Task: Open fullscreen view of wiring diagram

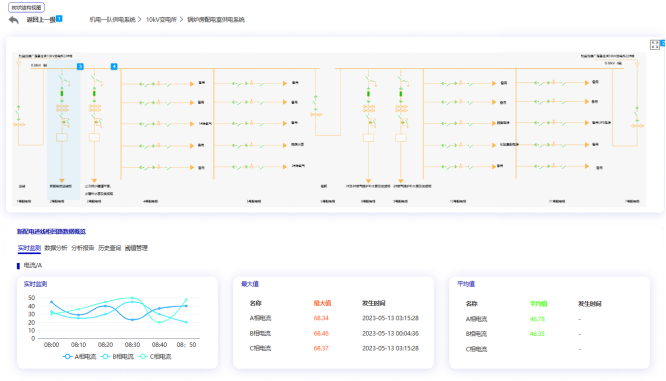Action: [655, 45]
